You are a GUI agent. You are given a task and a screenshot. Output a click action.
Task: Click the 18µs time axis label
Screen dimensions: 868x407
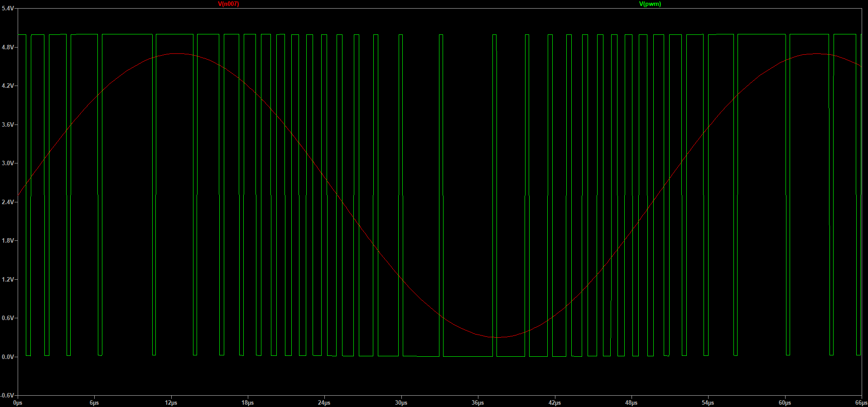248,402
